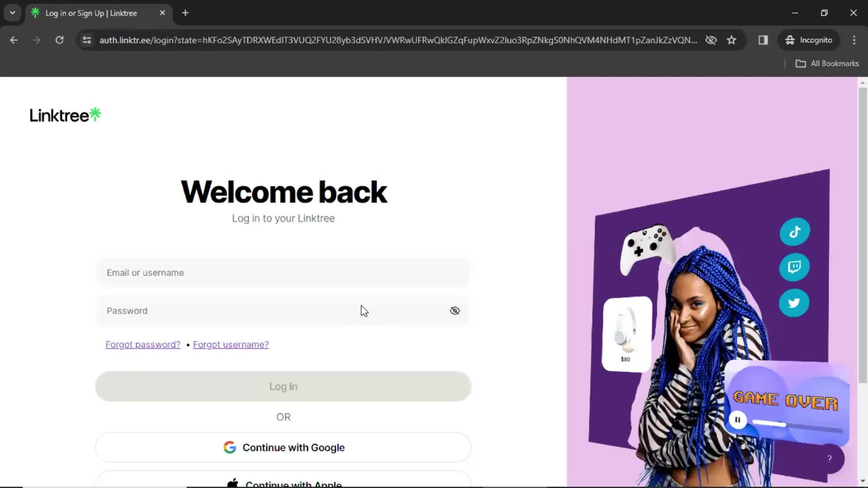Click the new tab + button
868x488 pixels.
(185, 13)
